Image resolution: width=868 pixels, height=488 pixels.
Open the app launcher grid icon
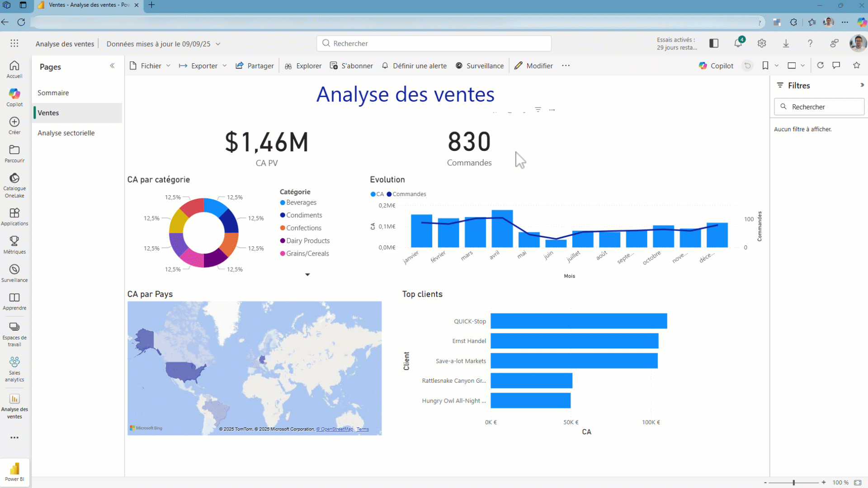[x=14, y=43]
